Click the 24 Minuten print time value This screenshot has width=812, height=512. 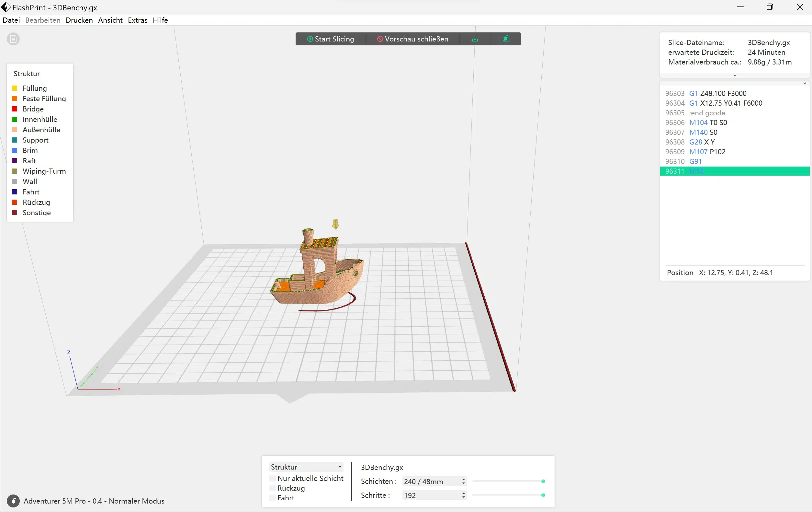point(766,52)
